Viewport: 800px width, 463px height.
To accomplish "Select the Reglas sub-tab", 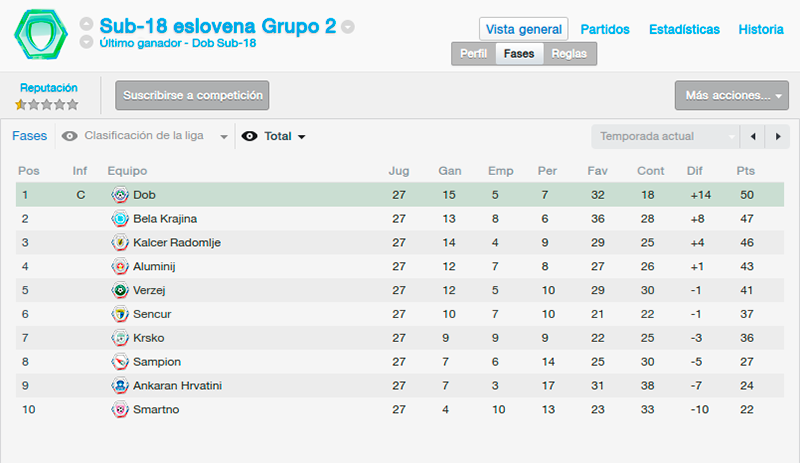I will point(569,54).
